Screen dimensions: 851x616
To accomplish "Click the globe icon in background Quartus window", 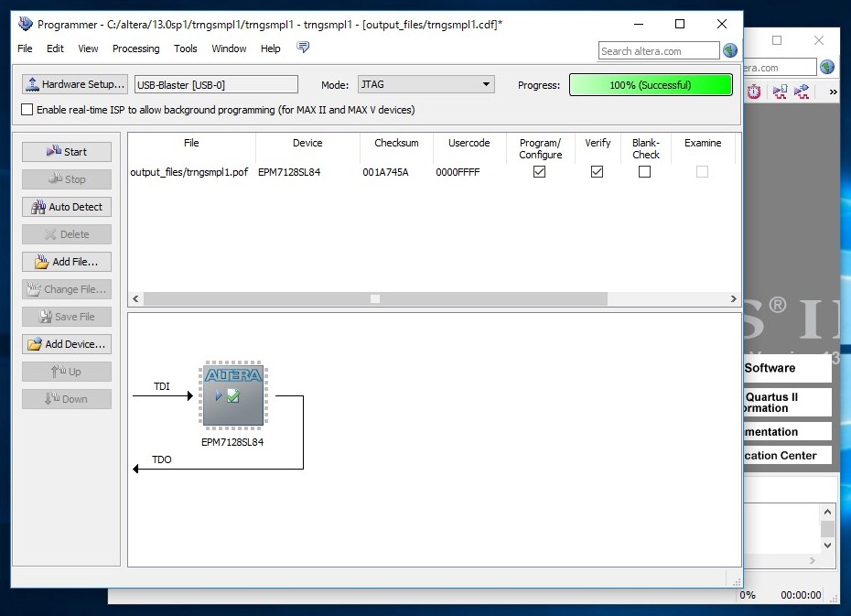I will click(827, 67).
